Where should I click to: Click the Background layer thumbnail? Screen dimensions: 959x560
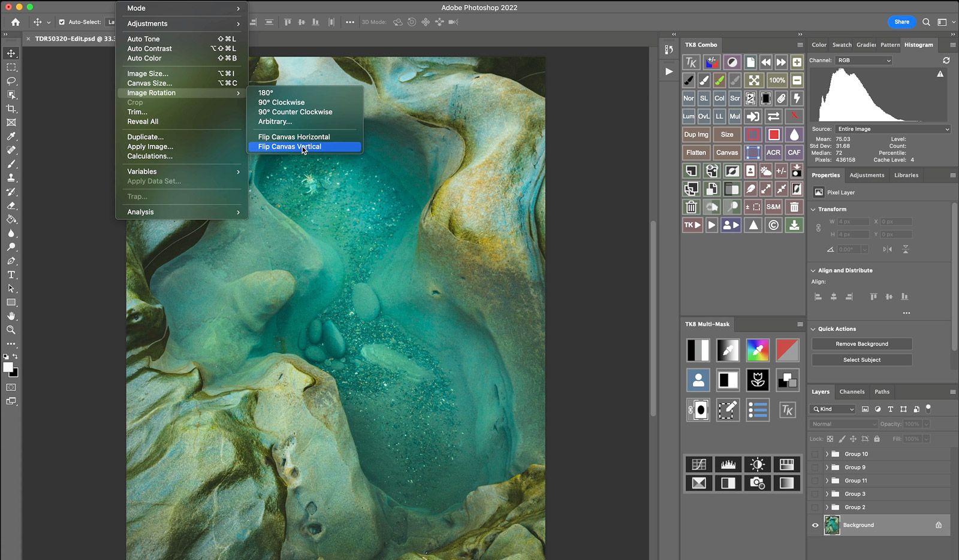832,525
